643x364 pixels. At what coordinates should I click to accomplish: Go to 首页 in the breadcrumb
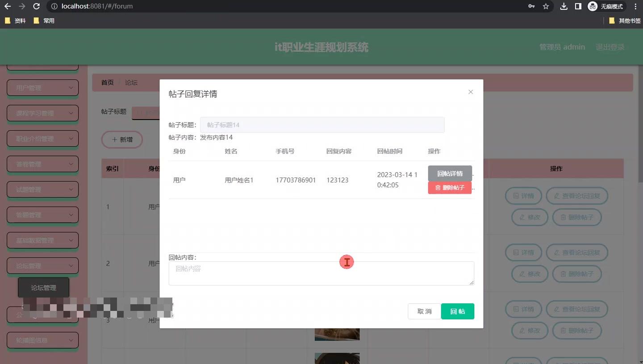[107, 83]
